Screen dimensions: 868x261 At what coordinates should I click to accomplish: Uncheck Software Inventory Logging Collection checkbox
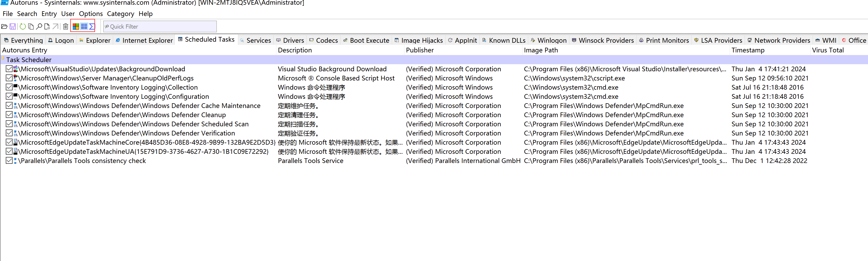(x=9, y=87)
